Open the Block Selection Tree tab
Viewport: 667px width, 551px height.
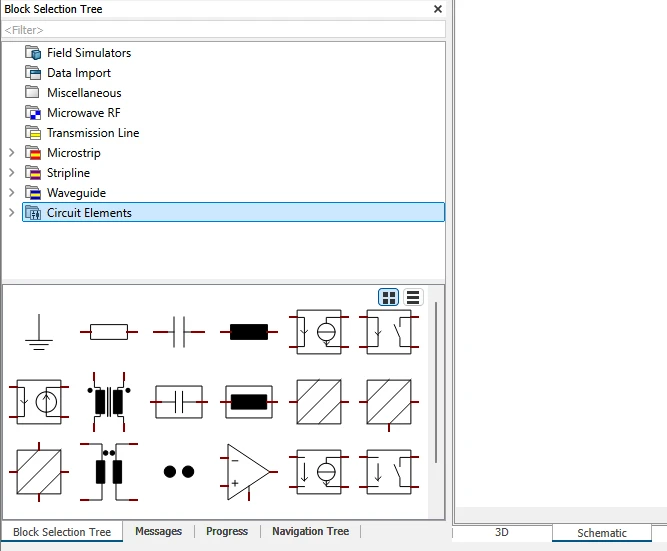(x=62, y=532)
